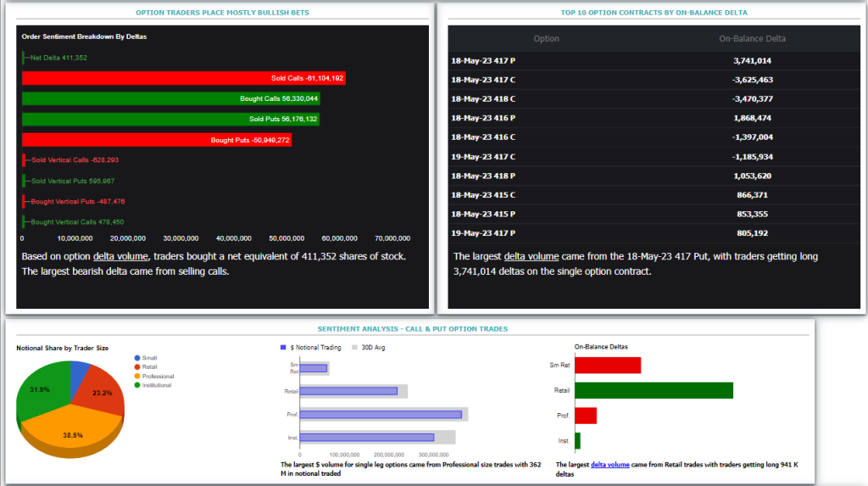
Task: Click the Inst. notional trading bar
Action: pyautogui.click(x=367, y=438)
